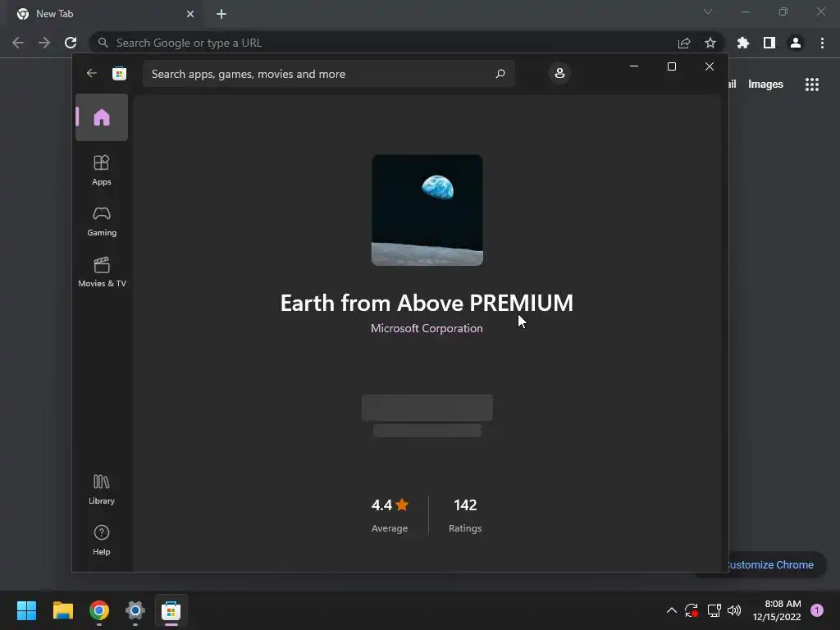840x630 pixels.
Task: Open Chrome profile avatar
Action: (796, 43)
